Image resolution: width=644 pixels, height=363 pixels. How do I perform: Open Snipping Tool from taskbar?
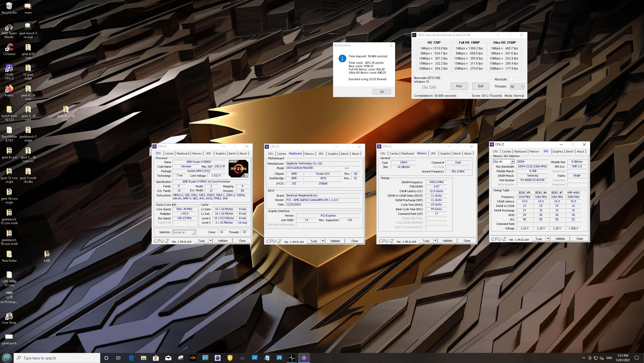pyautogui.click(x=180, y=358)
